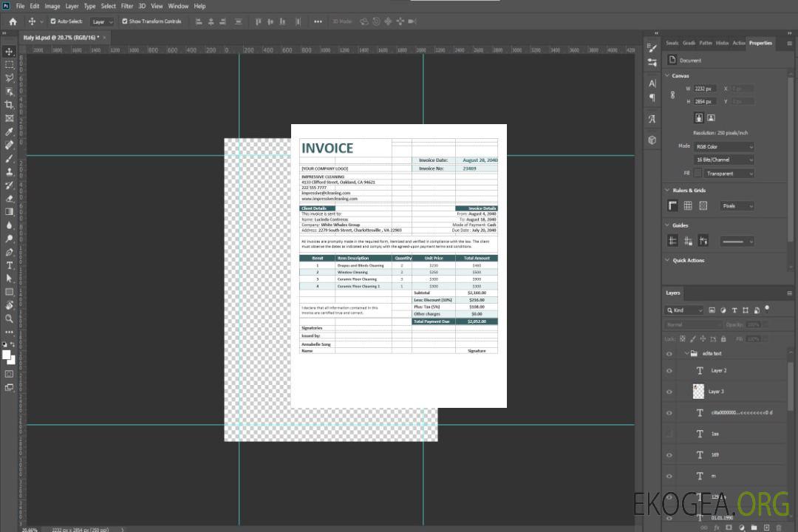Toggle Show Transform Controls checkbox
The width and height of the screenshot is (798, 532).
pyautogui.click(x=125, y=21)
